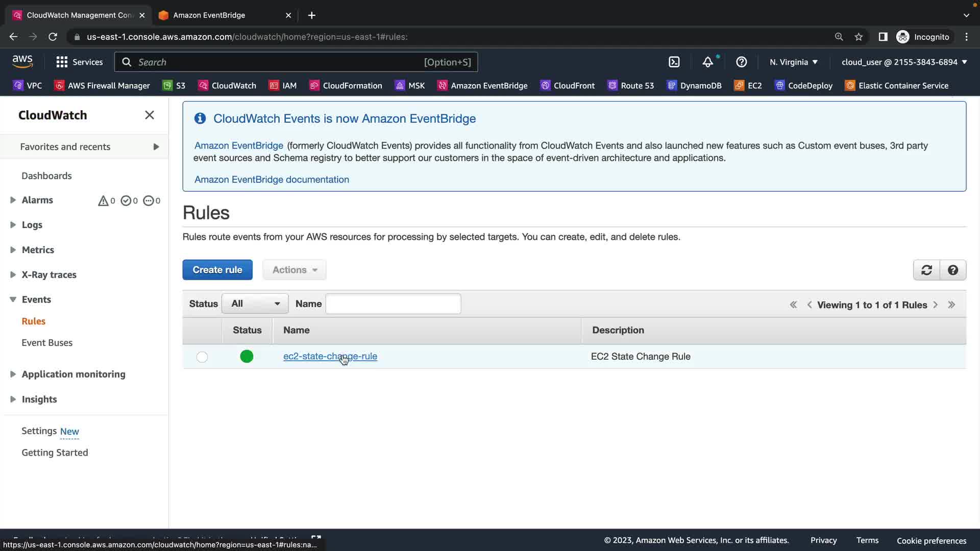Collapse the Events sidebar section

click(x=13, y=299)
